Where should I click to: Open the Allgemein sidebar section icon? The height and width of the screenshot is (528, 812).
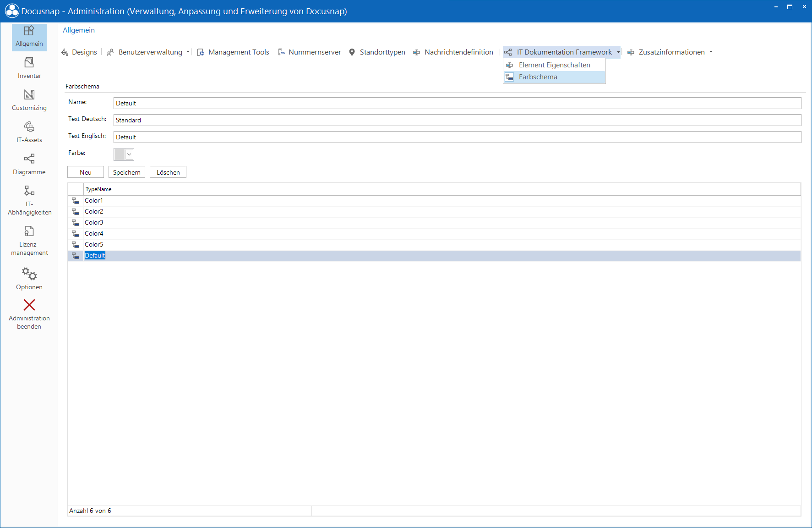pyautogui.click(x=29, y=31)
